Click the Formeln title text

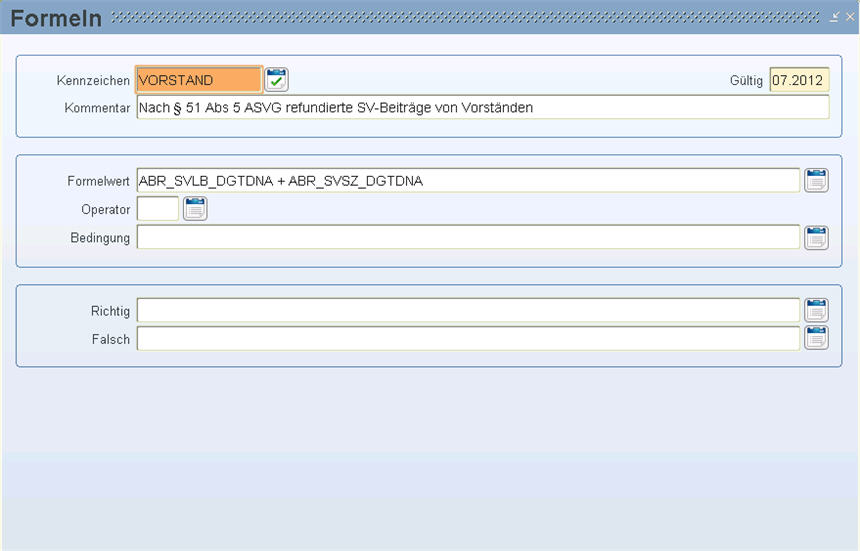(56, 18)
